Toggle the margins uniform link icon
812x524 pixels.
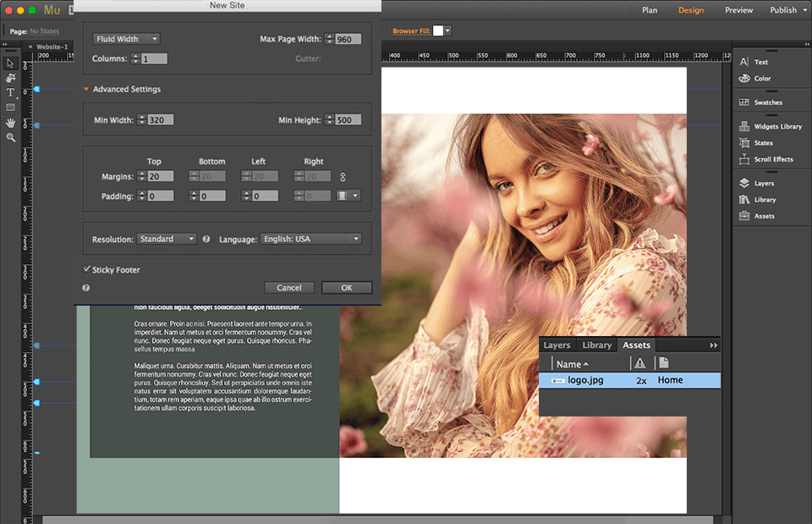(x=343, y=177)
